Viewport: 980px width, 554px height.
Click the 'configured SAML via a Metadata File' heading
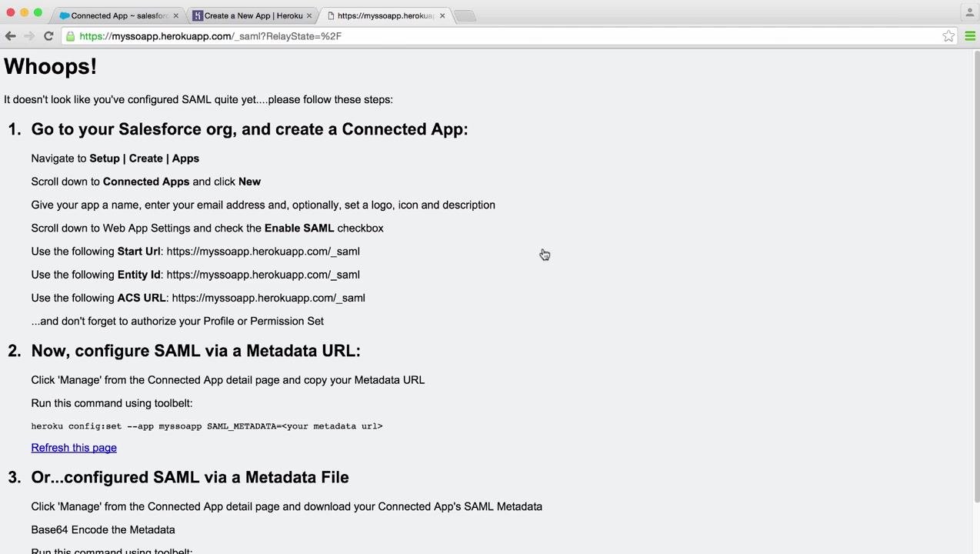tap(190, 477)
